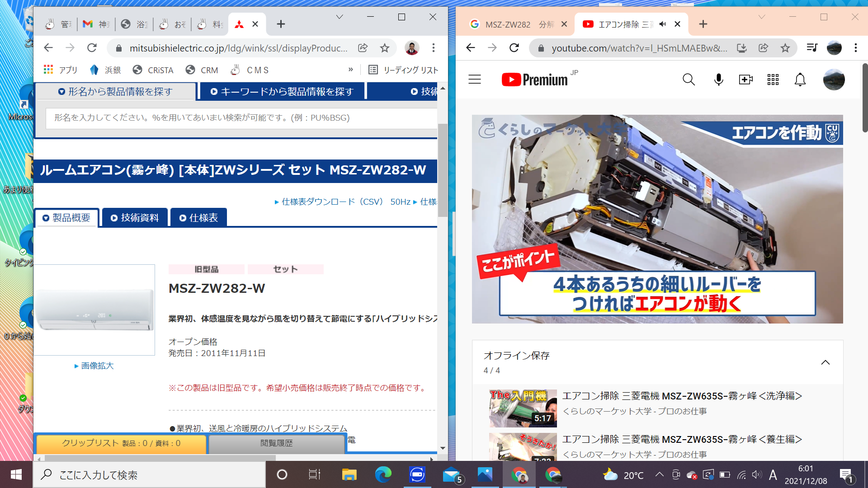
Task: Open a new tab in Mitsubishi window
Action: coord(281,24)
